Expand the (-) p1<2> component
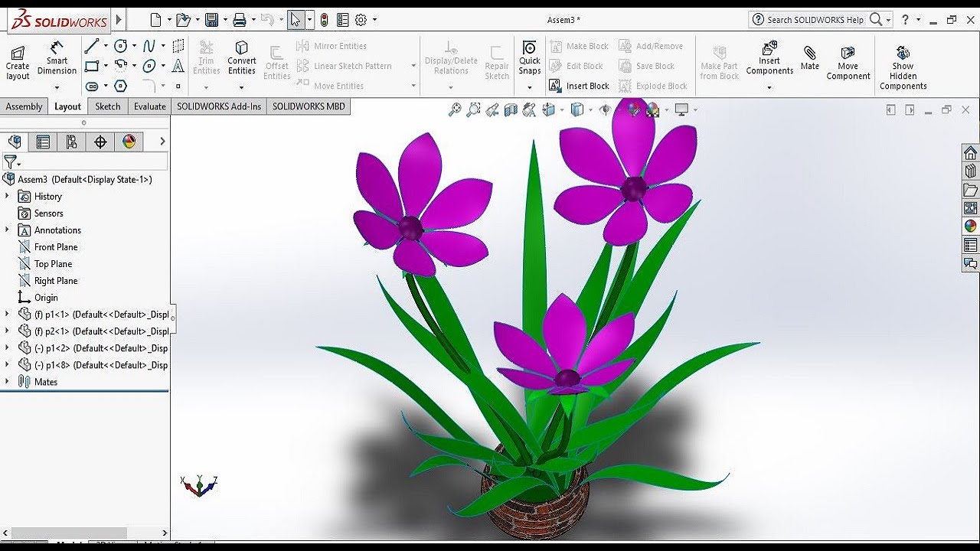Screen dimensions: 980x551 click(x=7, y=348)
